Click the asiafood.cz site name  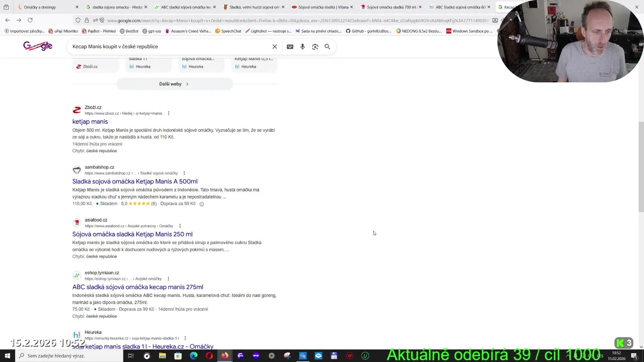96,220
